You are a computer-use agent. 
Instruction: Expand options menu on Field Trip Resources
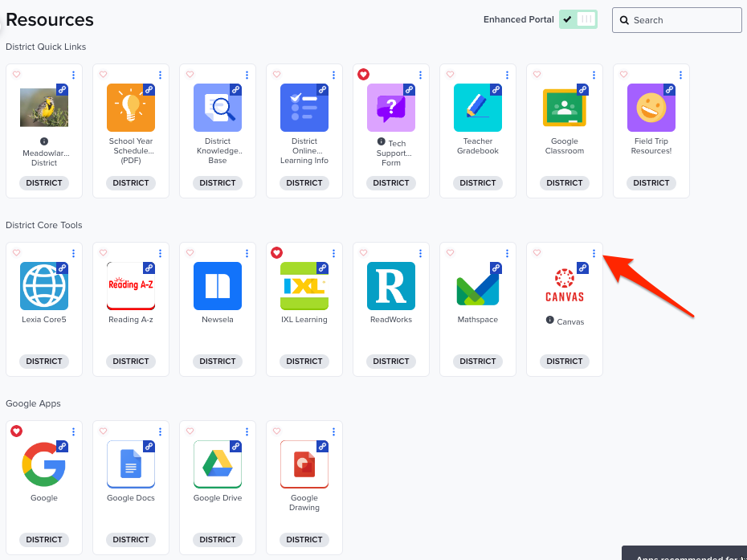tap(680, 75)
